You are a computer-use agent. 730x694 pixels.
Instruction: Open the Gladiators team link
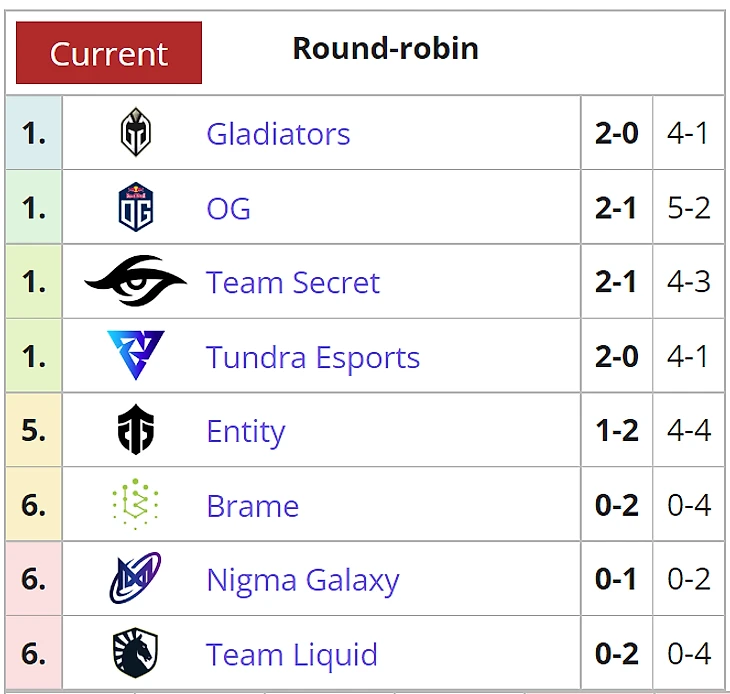pyautogui.click(x=278, y=134)
